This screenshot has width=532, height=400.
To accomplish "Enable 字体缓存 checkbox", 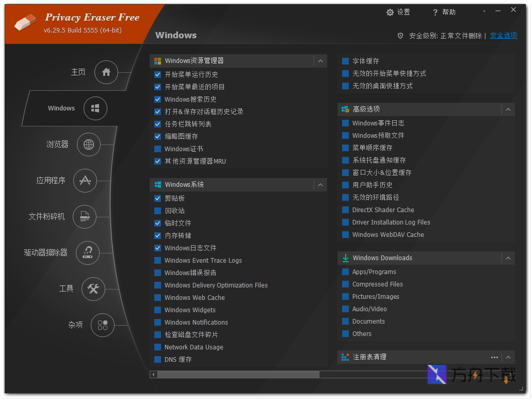I will coord(345,61).
